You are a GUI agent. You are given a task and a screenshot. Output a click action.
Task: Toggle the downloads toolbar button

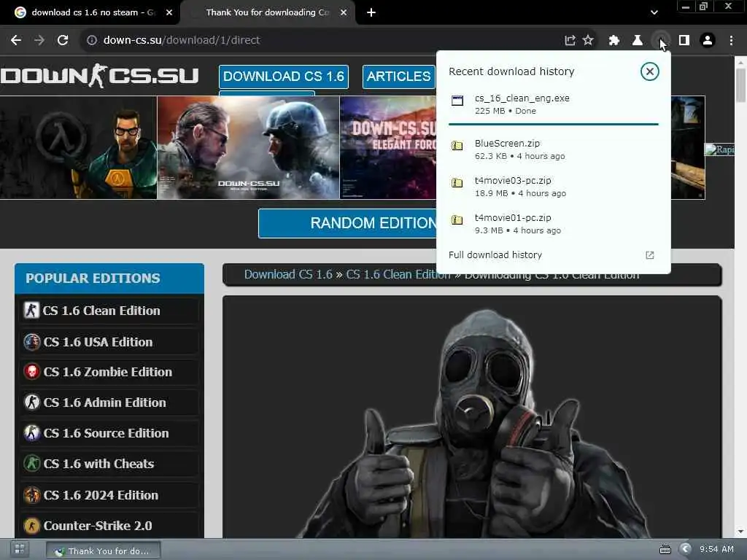(x=661, y=41)
